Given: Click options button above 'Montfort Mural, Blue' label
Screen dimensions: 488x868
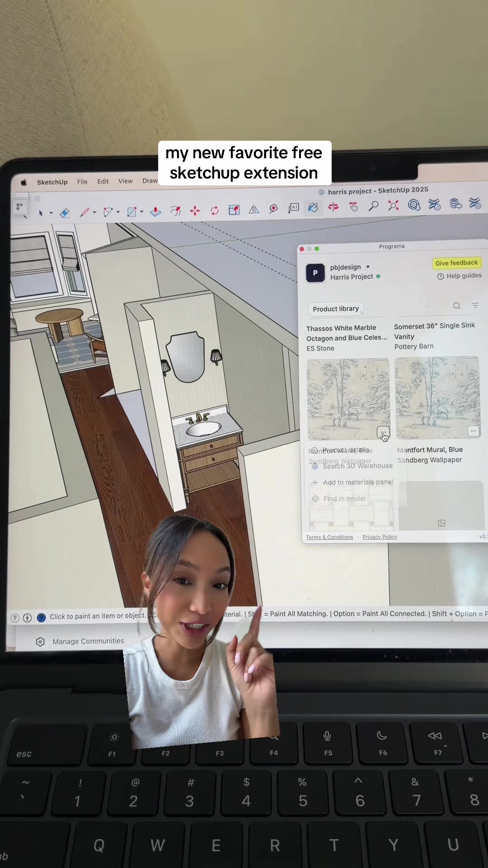Looking at the screenshot, I should (x=473, y=431).
